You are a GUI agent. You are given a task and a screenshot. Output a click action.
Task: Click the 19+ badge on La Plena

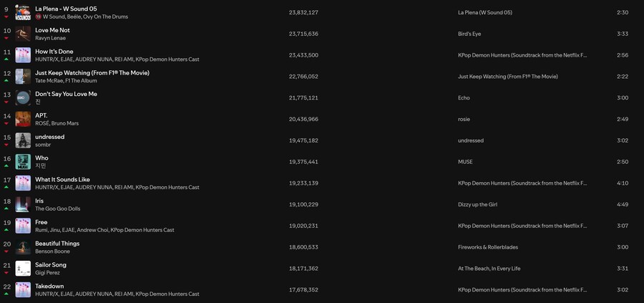tap(39, 16)
